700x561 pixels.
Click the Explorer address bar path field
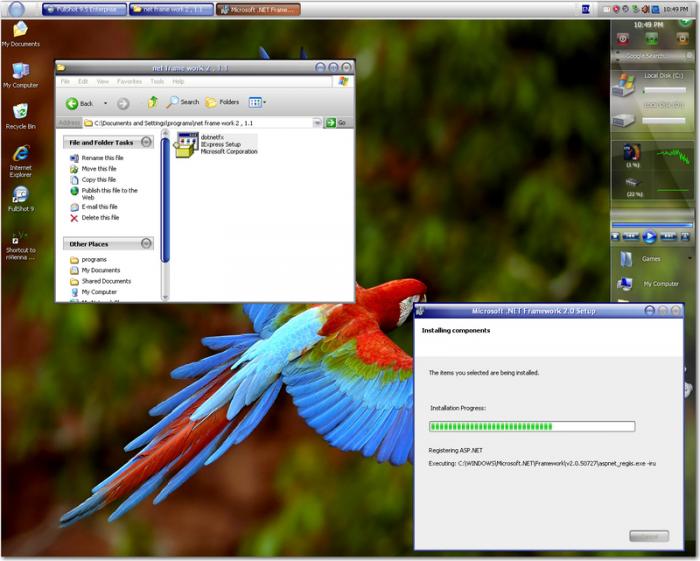[x=203, y=123]
